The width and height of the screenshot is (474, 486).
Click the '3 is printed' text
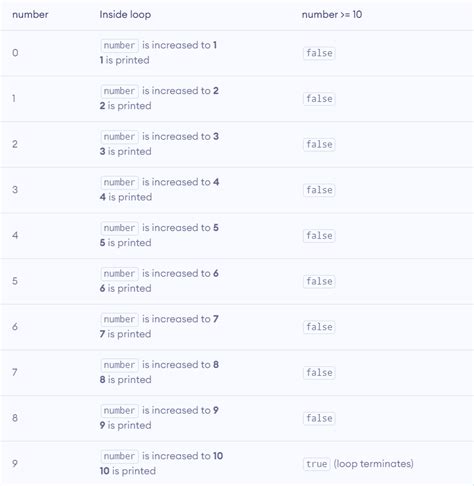[x=125, y=151]
